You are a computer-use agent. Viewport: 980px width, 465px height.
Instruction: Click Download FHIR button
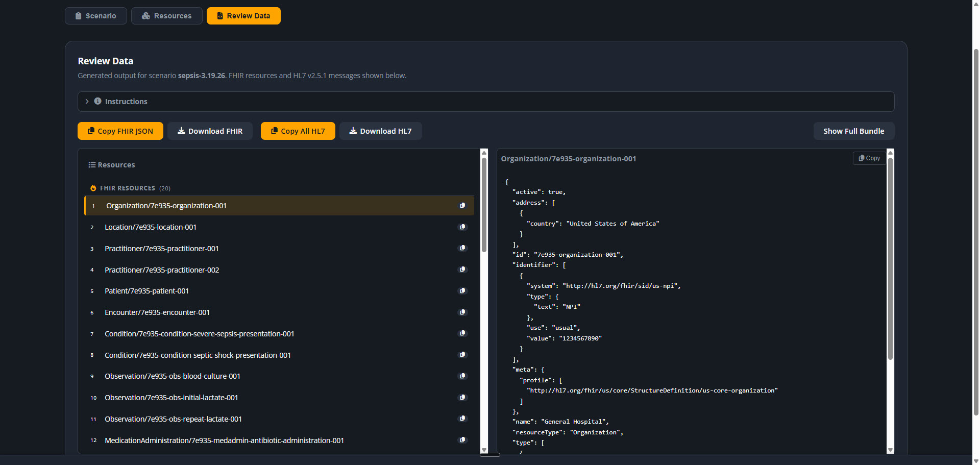point(210,131)
